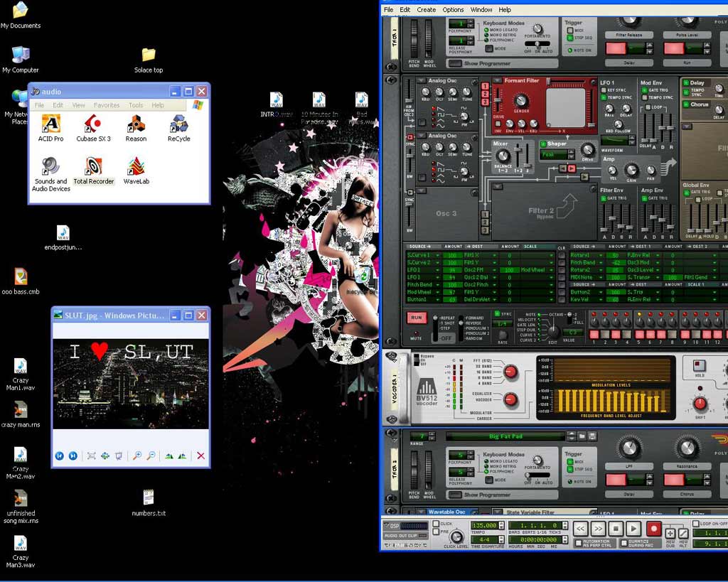The image size is (728, 582).
Task: Click the Formant Filter XY pad
Action: (x=566, y=107)
